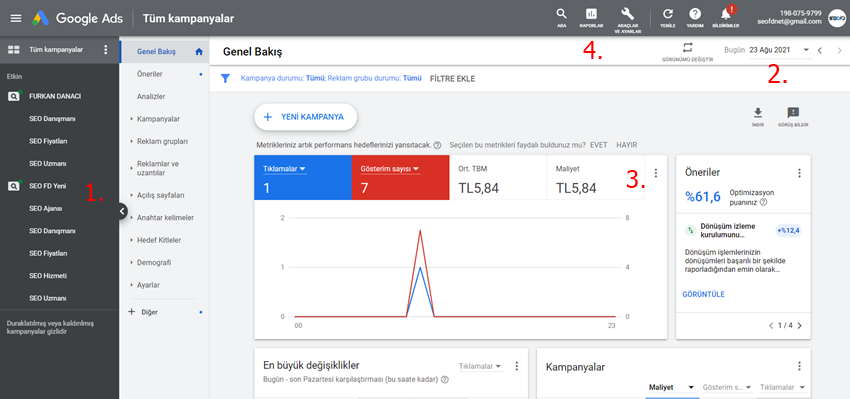Select FURKAN DANACI campaign in sidebar
The width and height of the screenshot is (850, 399).
tap(55, 96)
